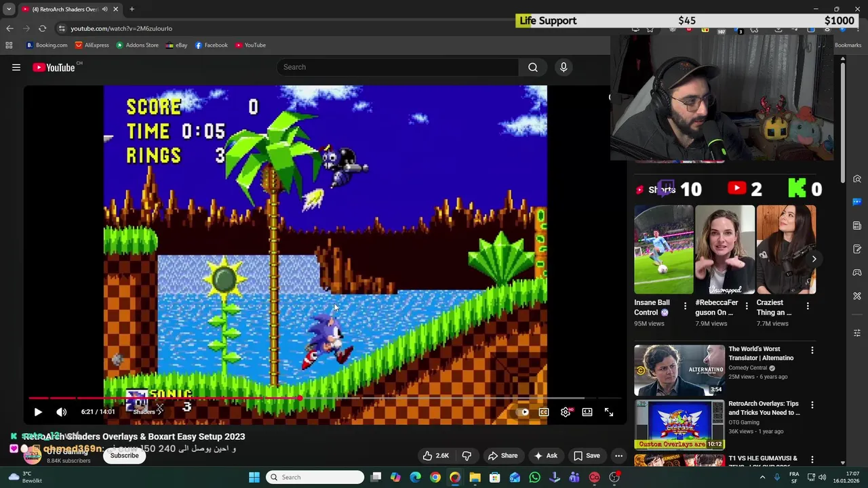Open video settings gear
This screenshot has height=488, width=868.
[566, 412]
